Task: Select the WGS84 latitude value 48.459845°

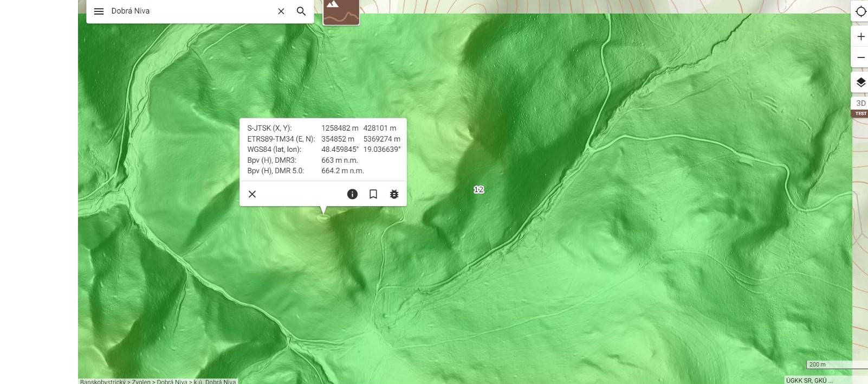Action: pyautogui.click(x=340, y=150)
